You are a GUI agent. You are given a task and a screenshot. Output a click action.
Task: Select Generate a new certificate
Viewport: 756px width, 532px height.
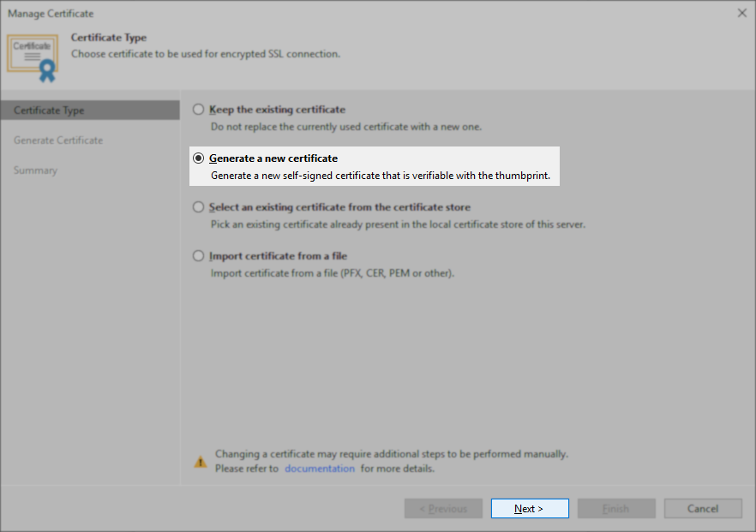click(198, 158)
